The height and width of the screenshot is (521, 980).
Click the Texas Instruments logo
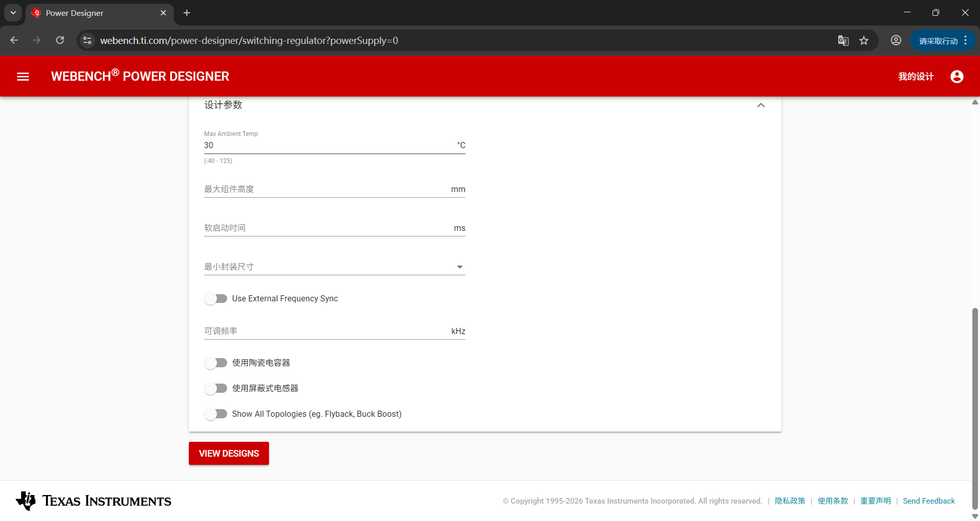[x=93, y=501]
